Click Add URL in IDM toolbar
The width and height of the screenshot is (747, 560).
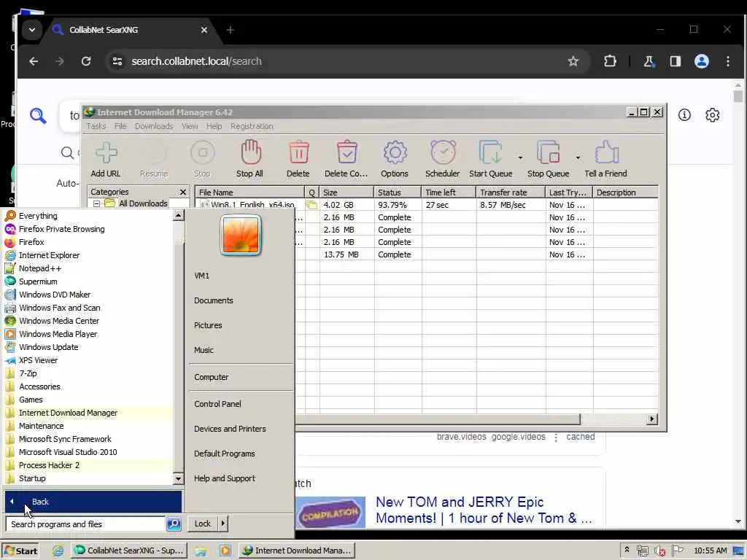tap(106, 159)
